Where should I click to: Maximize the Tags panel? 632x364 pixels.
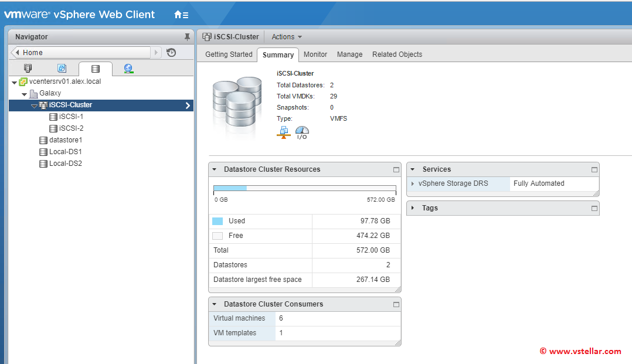(x=594, y=208)
